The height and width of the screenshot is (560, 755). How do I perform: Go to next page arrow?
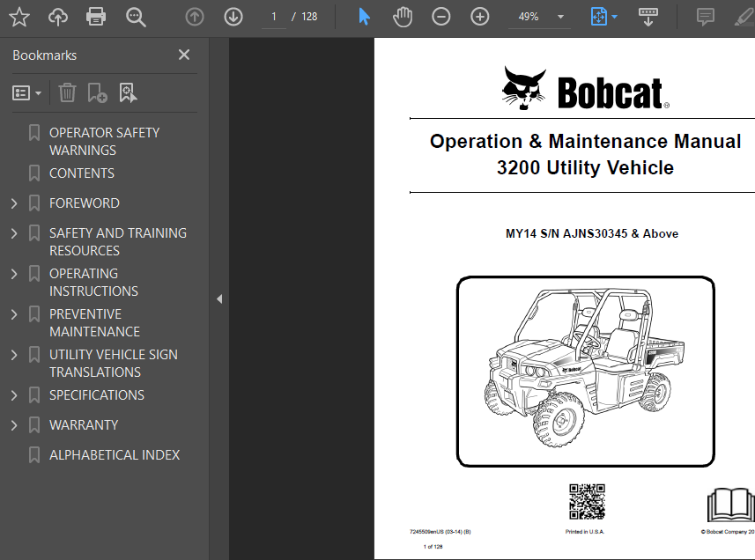pos(233,18)
